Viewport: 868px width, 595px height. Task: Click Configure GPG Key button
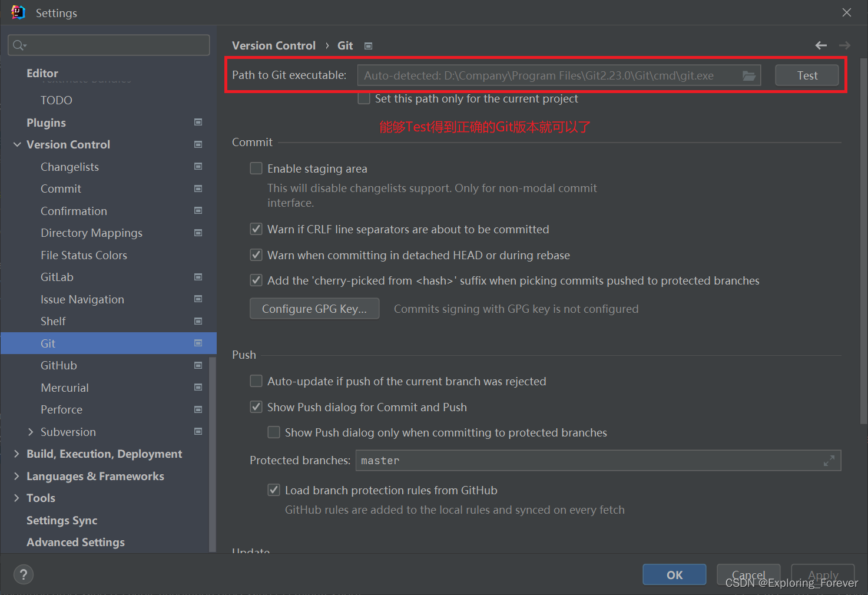click(x=314, y=309)
